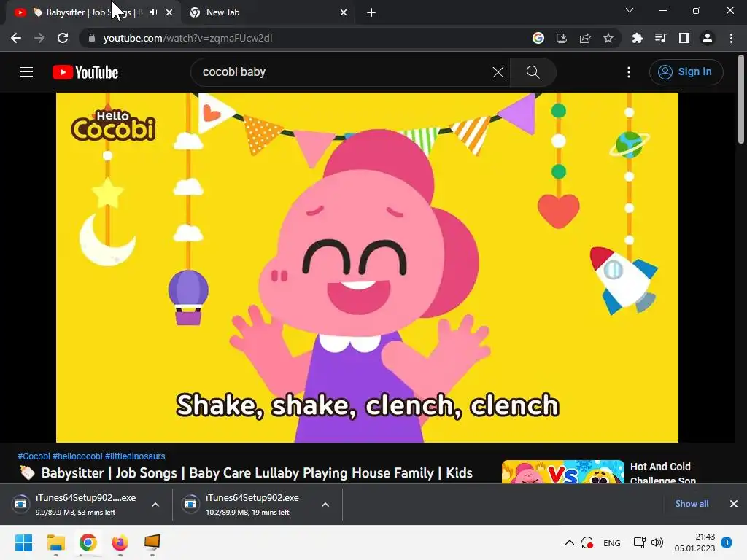Open Chrome profile icon
The width and height of the screenshot is (747, 560).
pos(708,38)
